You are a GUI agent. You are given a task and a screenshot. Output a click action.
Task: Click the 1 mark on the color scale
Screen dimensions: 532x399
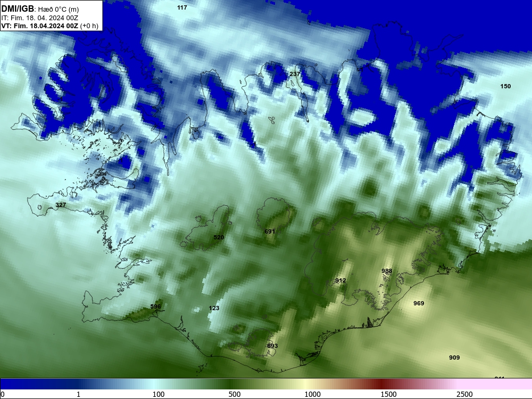pos(78,394)
